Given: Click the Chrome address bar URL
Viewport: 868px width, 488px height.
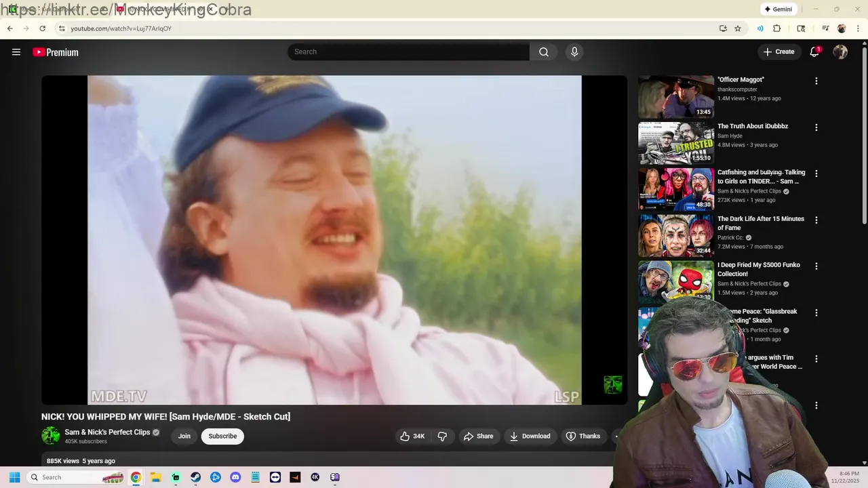Looking at the screenshot, I should click(x=121, y=28).
